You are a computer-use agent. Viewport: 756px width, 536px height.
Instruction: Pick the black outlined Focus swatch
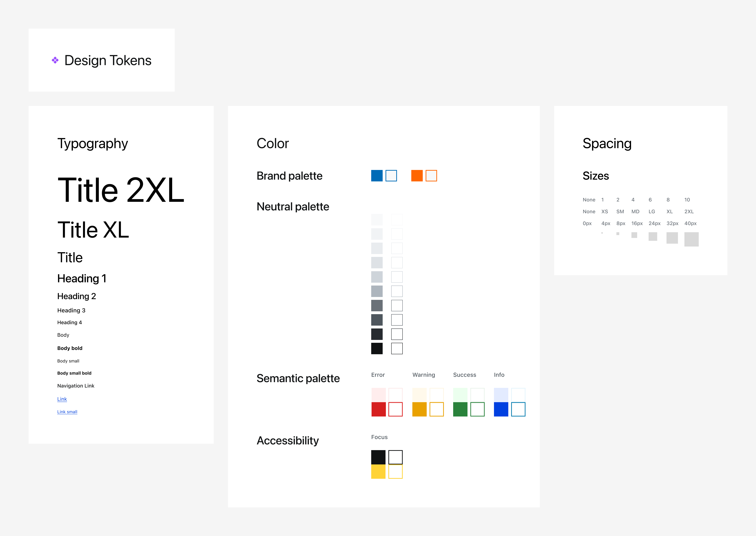[396, 457]
